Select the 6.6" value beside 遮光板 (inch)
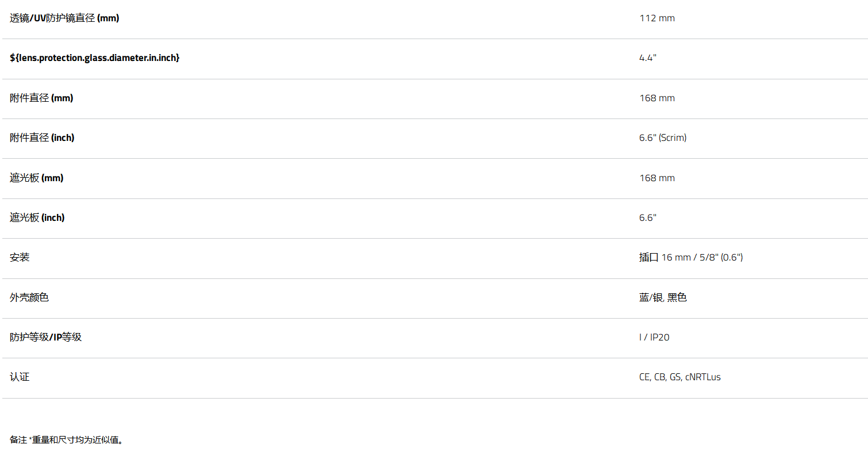The image size is (868, 463). [x=647, y=218]
